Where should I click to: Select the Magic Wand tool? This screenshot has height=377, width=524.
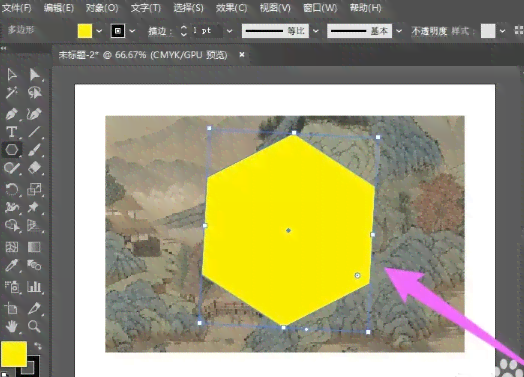point(12,93)
